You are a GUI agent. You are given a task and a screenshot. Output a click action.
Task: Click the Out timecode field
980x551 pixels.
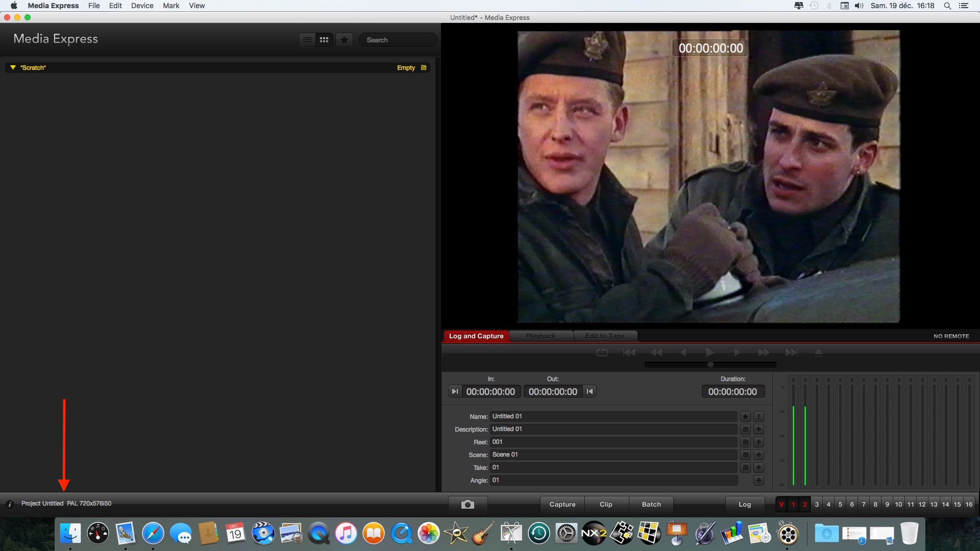tap(553, 391)
